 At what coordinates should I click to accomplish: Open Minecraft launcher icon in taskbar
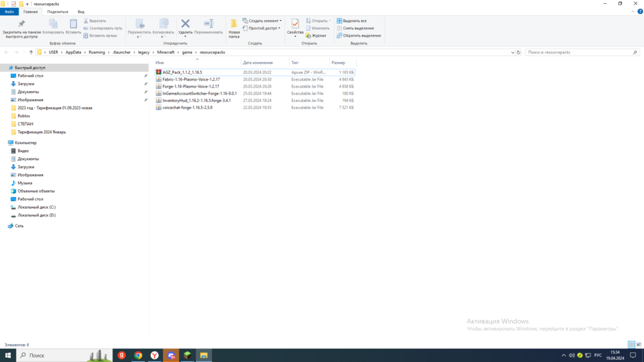click(187, 355)
